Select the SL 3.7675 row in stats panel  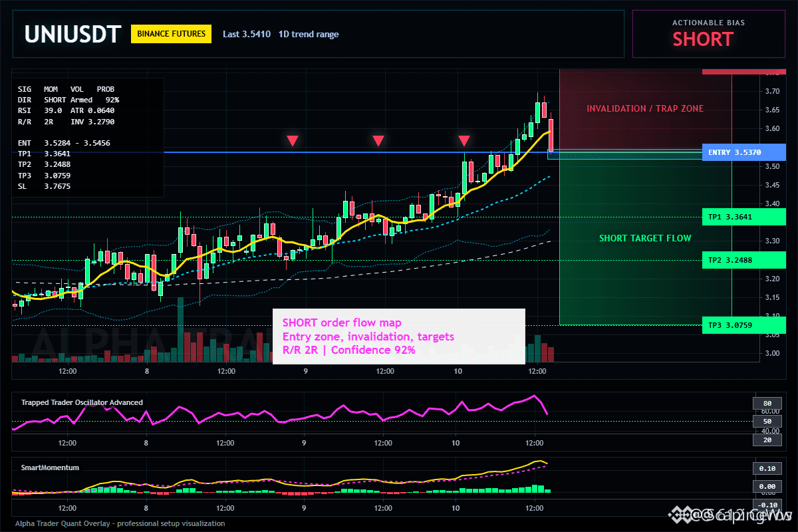[x=44, y=186]
